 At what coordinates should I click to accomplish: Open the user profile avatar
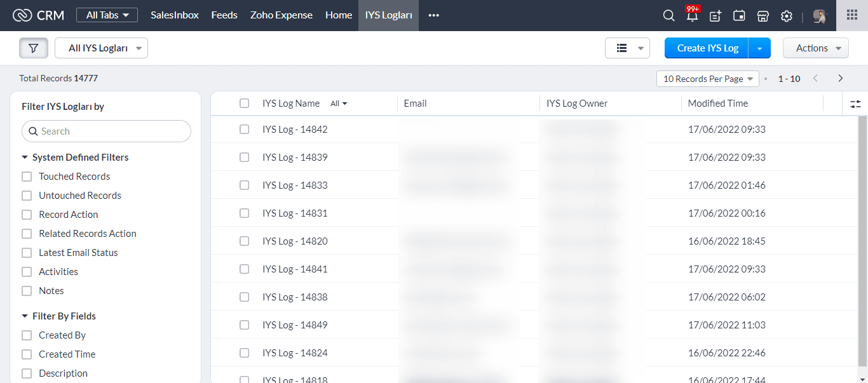pyautogui.click(x=820, y=16)
